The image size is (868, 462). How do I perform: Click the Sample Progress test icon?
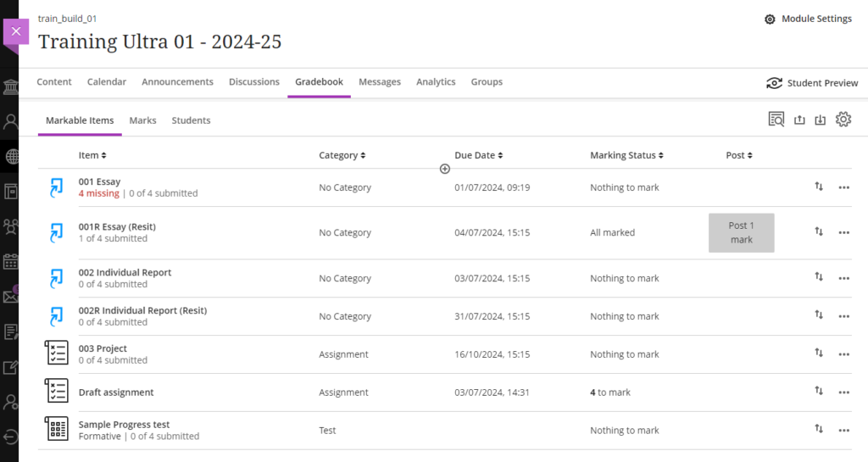(x=57, y=429)
